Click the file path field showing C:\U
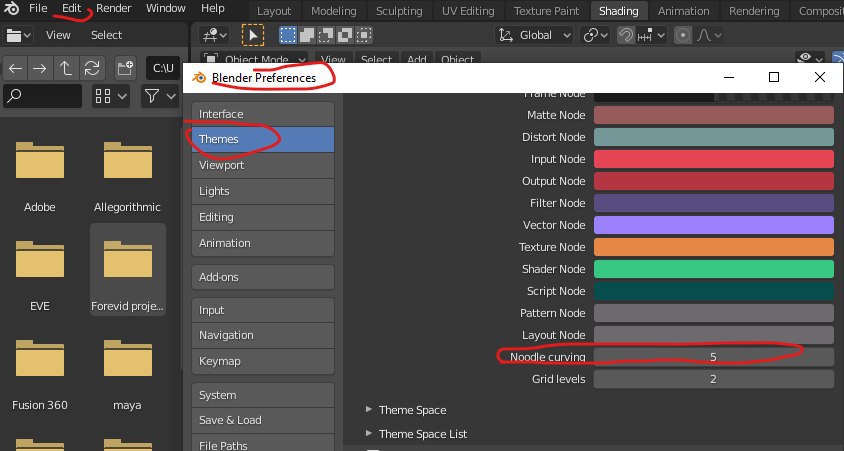Screen dimensions: 844x451 point(163,68)
